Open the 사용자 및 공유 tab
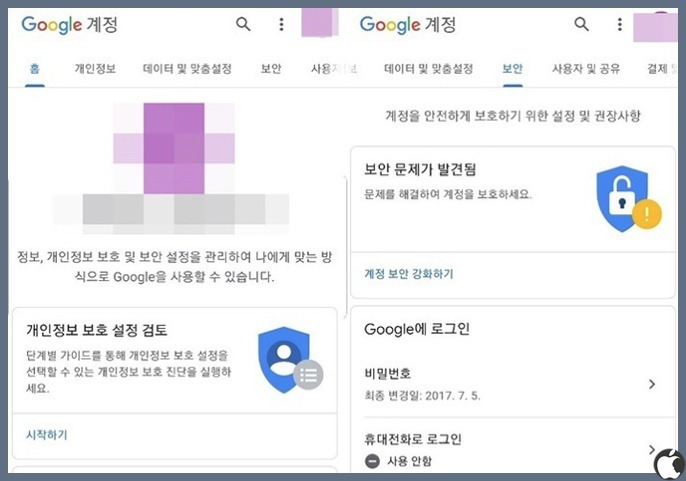The width and height of the screenshot is (686, 481). (586, 69)
